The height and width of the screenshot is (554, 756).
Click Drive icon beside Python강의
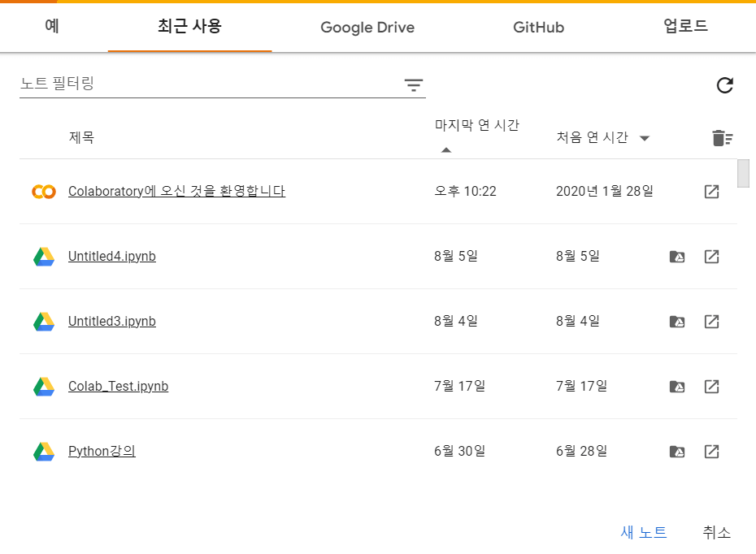point(44,452)
